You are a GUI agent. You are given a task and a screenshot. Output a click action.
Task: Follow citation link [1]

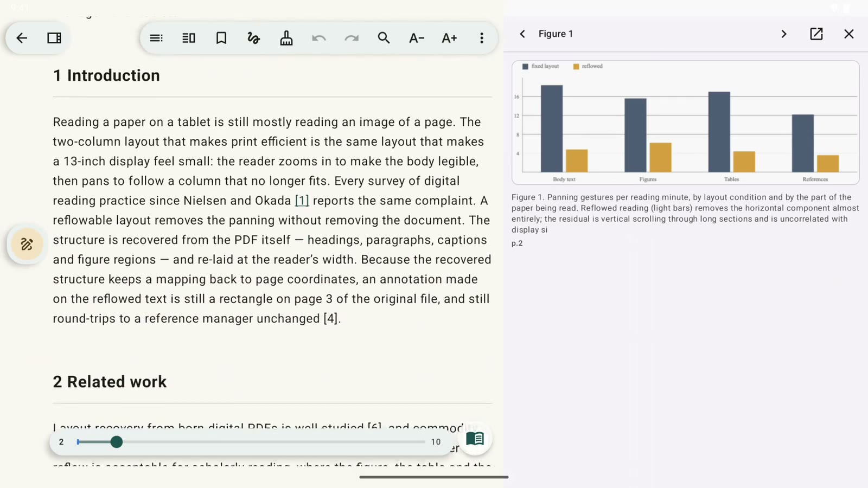tap(302, 201)
